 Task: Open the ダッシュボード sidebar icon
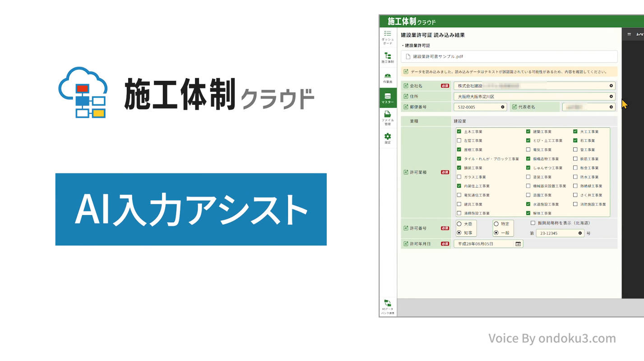388,38
